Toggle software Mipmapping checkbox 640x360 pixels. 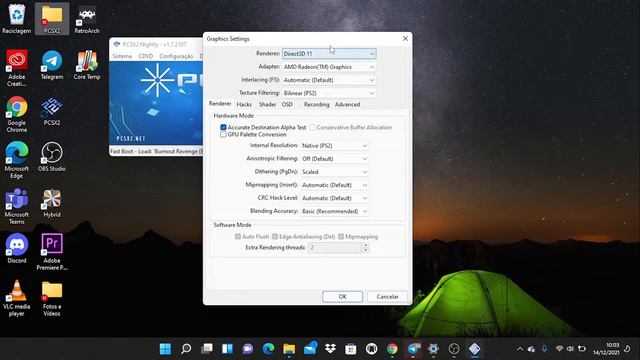click(341, 237)
